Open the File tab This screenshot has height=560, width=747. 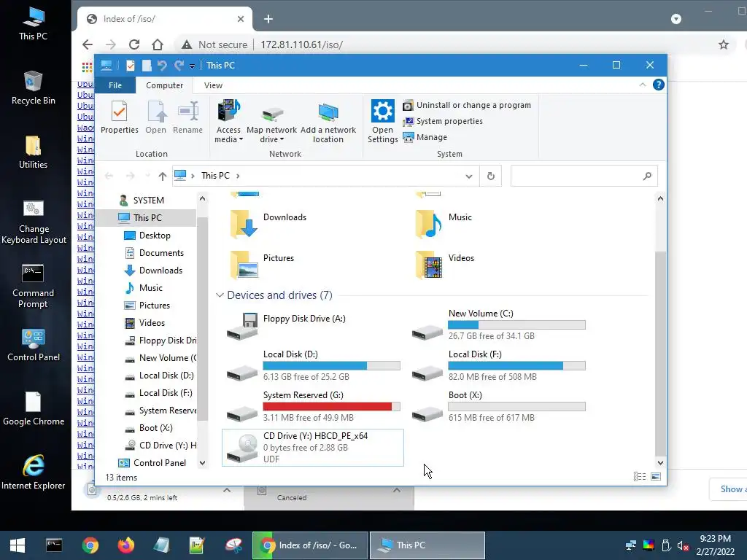tap(115, 85)
